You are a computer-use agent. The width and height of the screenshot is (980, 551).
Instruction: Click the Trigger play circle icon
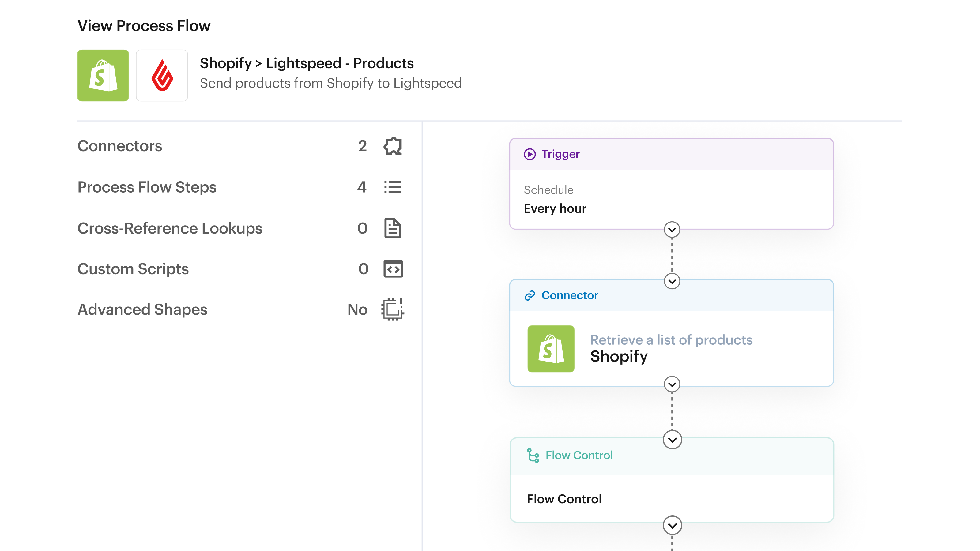[530, 154]
